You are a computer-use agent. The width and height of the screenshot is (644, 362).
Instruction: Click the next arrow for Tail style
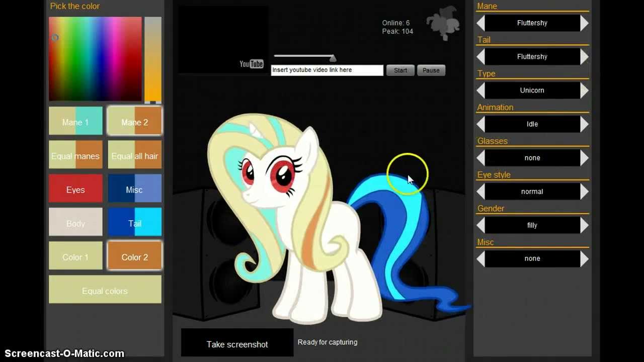tap(584, 57)
